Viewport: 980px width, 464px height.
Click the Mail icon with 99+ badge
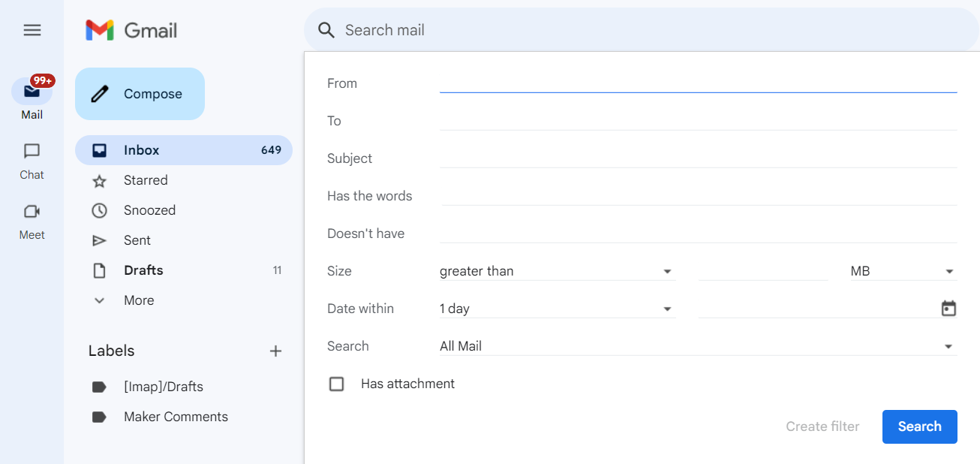32,92
